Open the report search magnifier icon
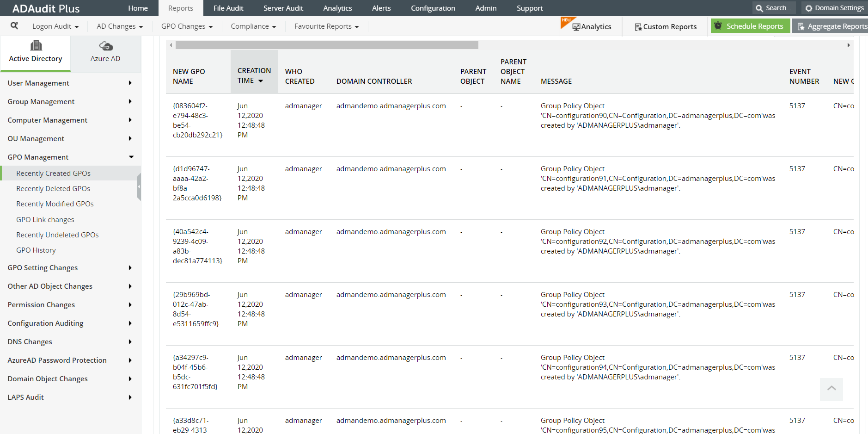The width and height of the screenshot is (868, 434). [x=14, y=26]
